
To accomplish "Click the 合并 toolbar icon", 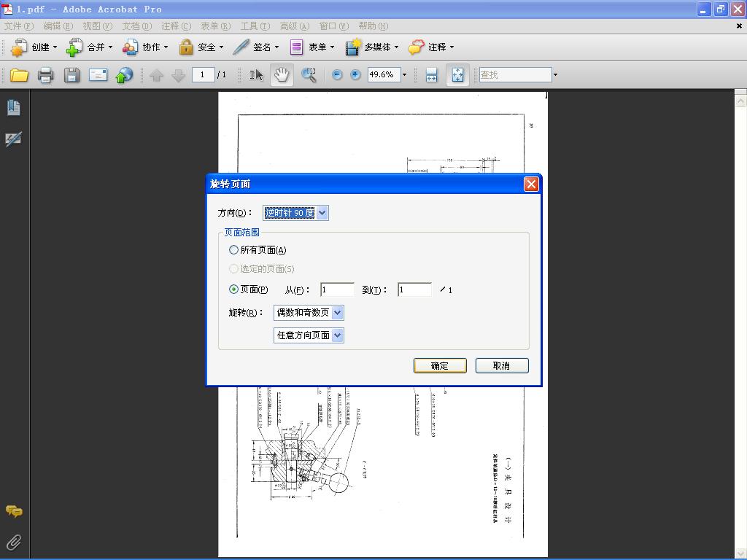I will click(74, 47).
